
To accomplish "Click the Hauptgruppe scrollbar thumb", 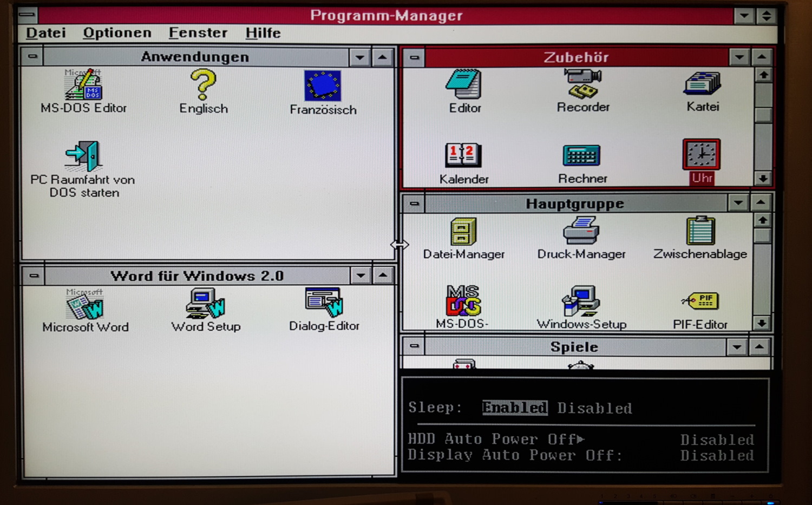I will [x=762, y=235].
